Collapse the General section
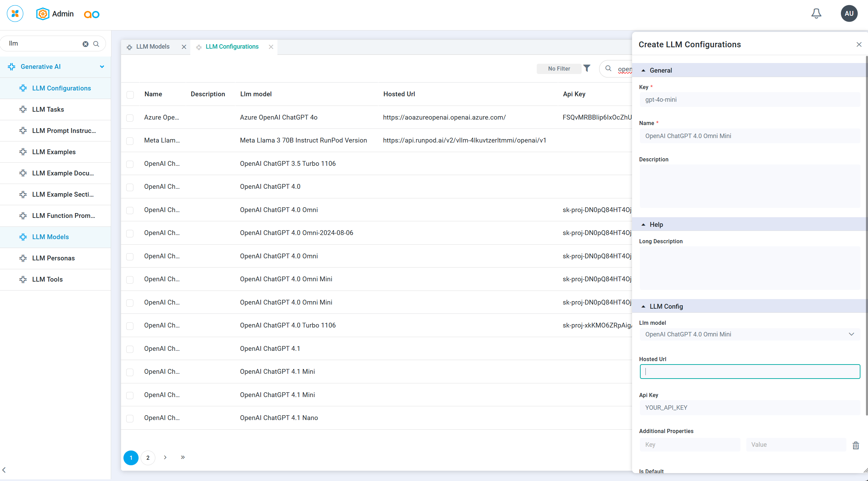Screen dimensions: 868x481 [x=643, y=71]
